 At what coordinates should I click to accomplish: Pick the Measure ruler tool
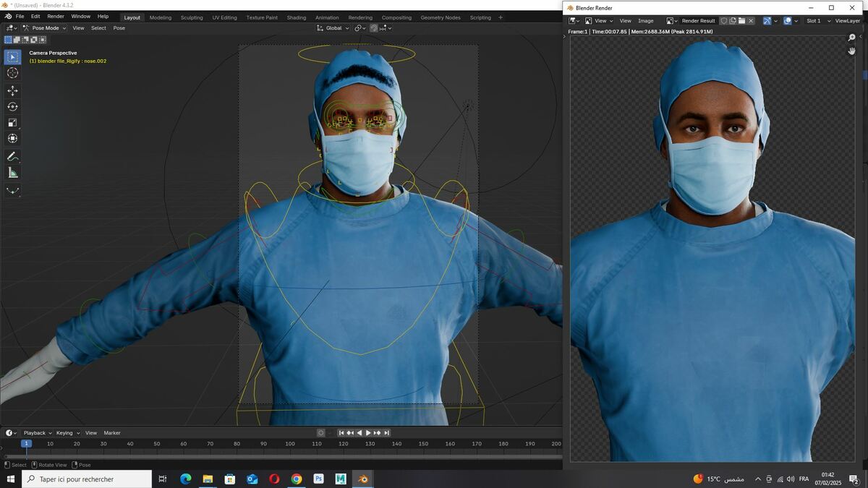12,172
